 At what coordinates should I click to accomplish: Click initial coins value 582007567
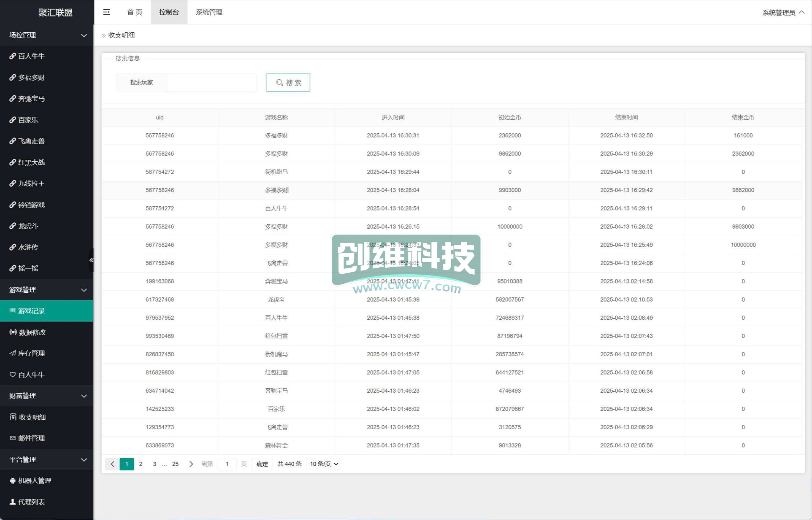click(510, 299)
